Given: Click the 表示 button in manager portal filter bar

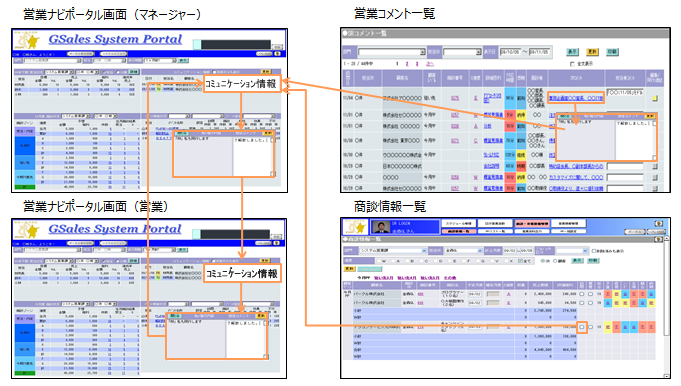Looking at the screenshot, I should (183, 60).
